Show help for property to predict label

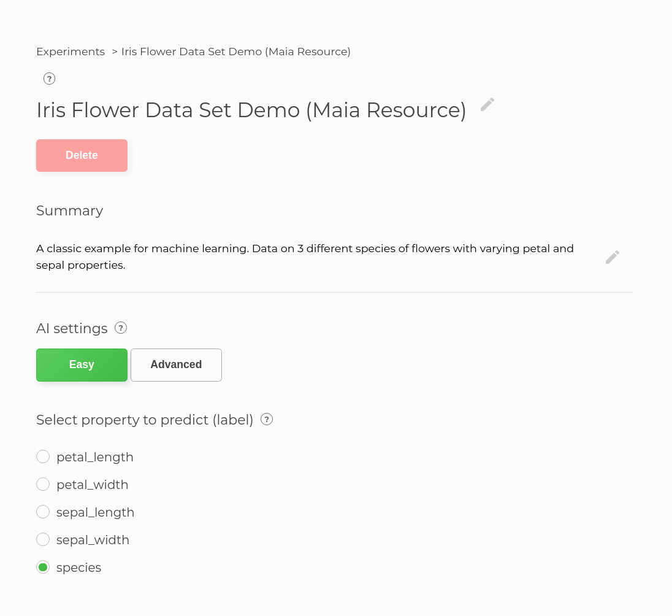[267, 419]
